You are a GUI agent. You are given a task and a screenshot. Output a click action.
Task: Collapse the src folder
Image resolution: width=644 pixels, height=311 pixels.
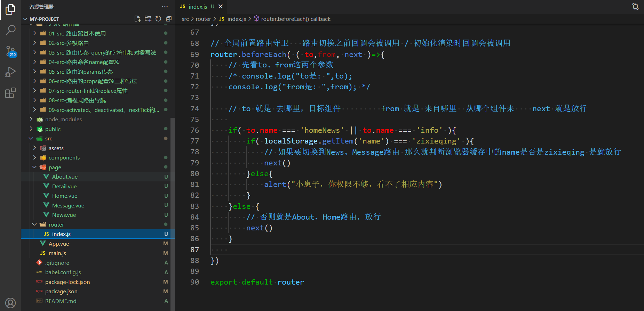pyautogui.click(x=31, y=138)
